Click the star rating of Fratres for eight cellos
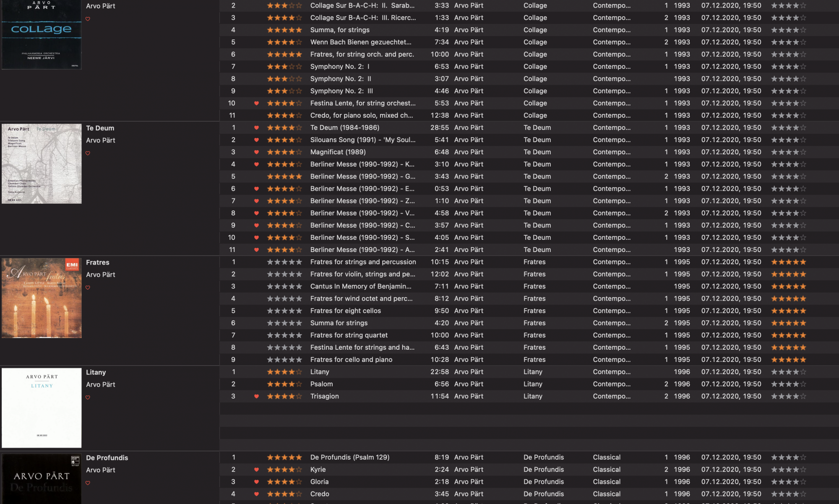Image resolution: width=839 pixels, height=504 pixels. pos(284,311)
